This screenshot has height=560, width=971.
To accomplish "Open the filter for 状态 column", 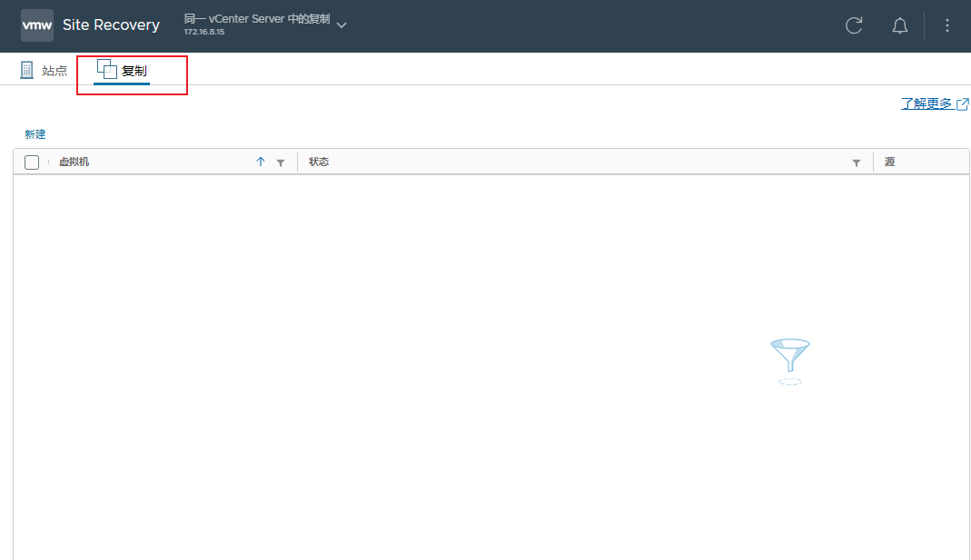I will (x=857, y=162).
